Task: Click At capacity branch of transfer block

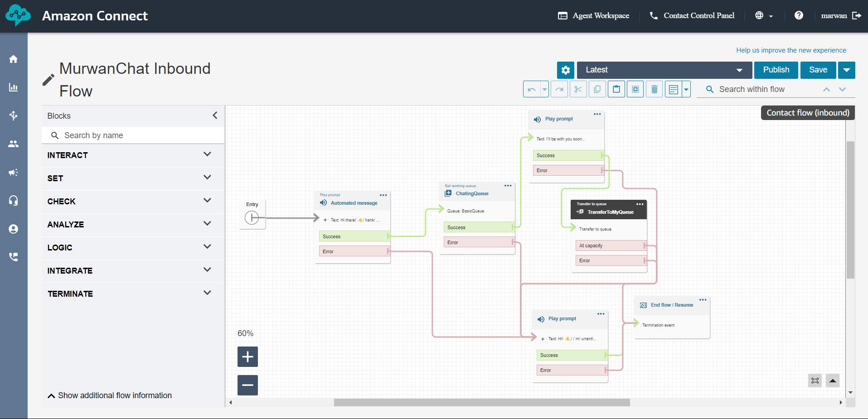Action: tap(611, 246)
